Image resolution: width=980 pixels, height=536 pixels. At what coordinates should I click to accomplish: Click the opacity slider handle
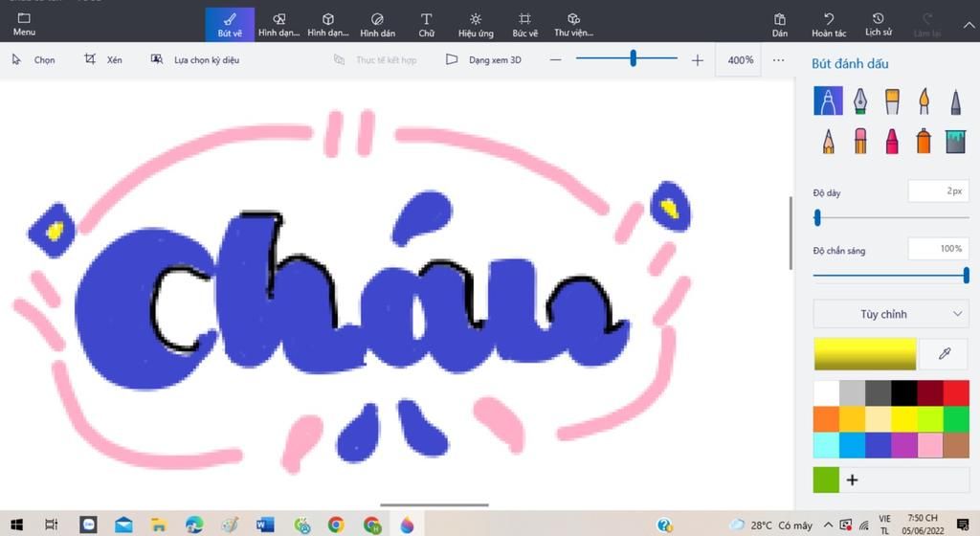point(967,275)
